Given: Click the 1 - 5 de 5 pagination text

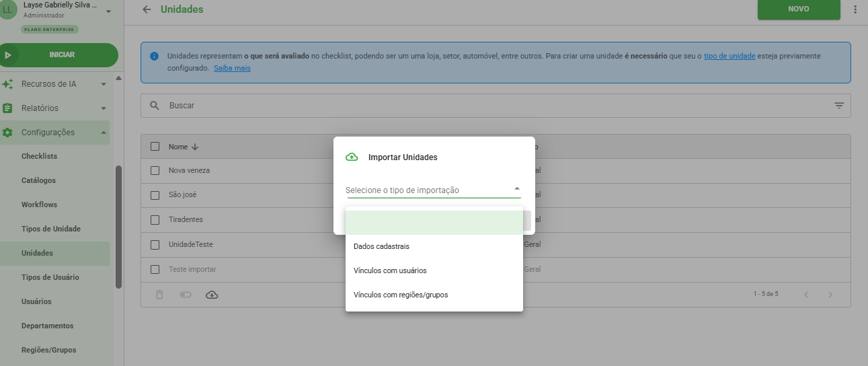Looking at the screenshot, I should (766, 295).
